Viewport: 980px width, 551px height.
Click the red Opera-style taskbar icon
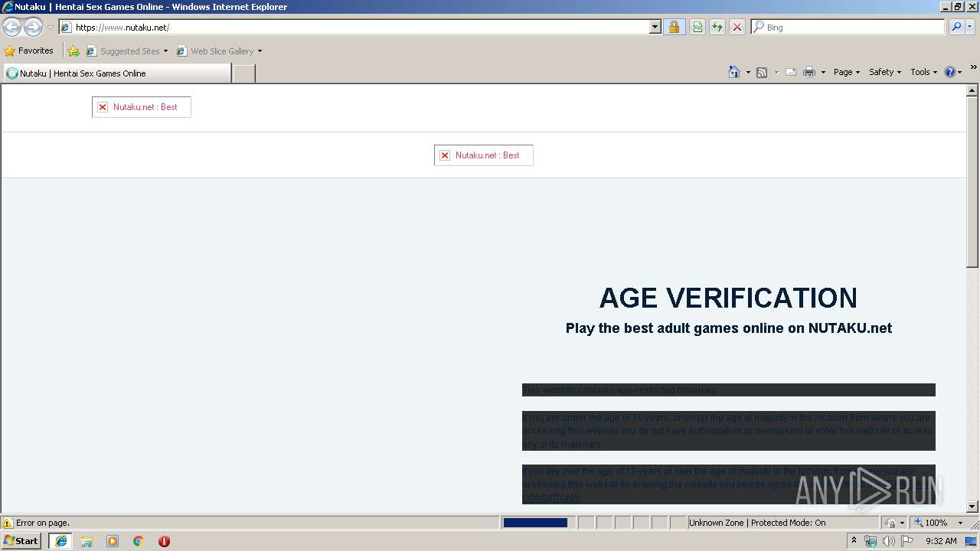(x=164, y=541)
